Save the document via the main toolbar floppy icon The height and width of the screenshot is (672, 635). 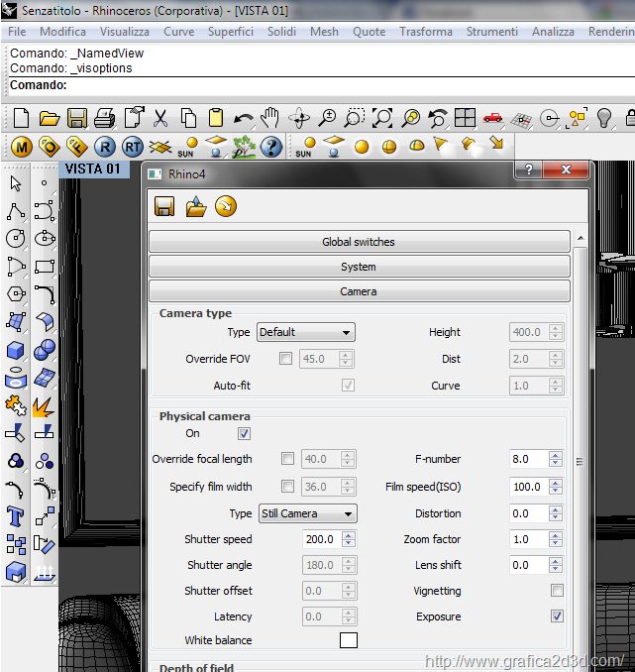[x=77, y=118]
